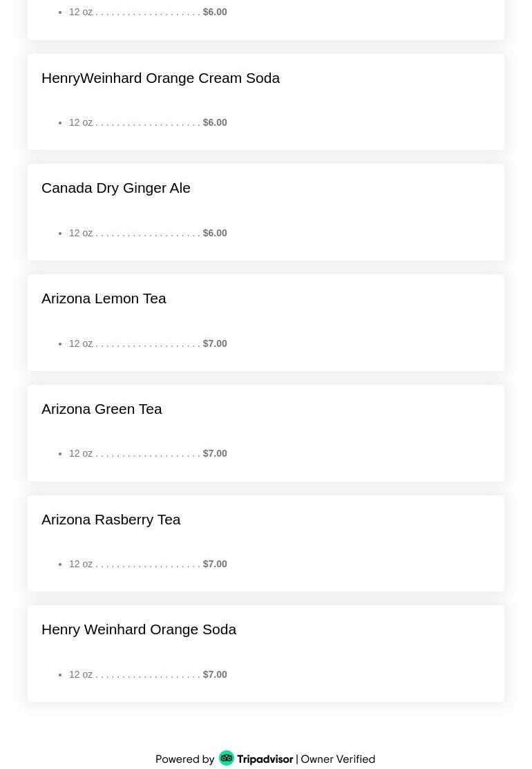
Task: Click the $7.00 price for Arizona Rasberry Tea
Action: pyautogui.click(x=215, y=564)
